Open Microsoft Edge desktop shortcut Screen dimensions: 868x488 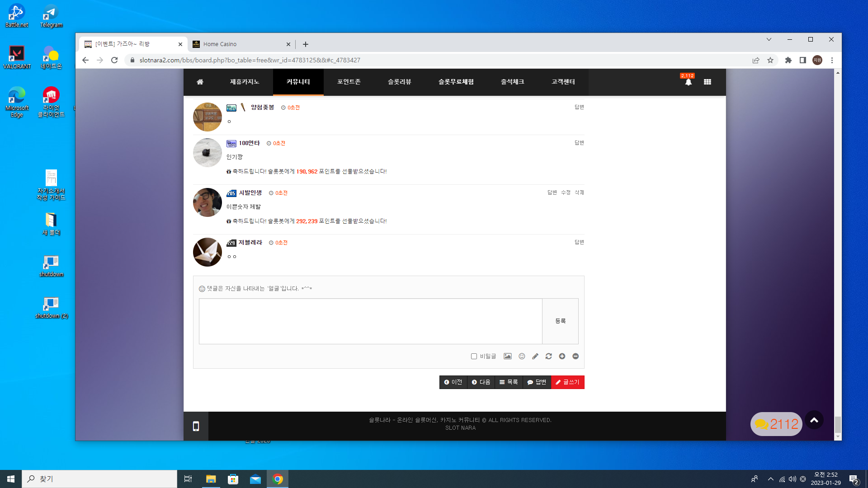17,102
